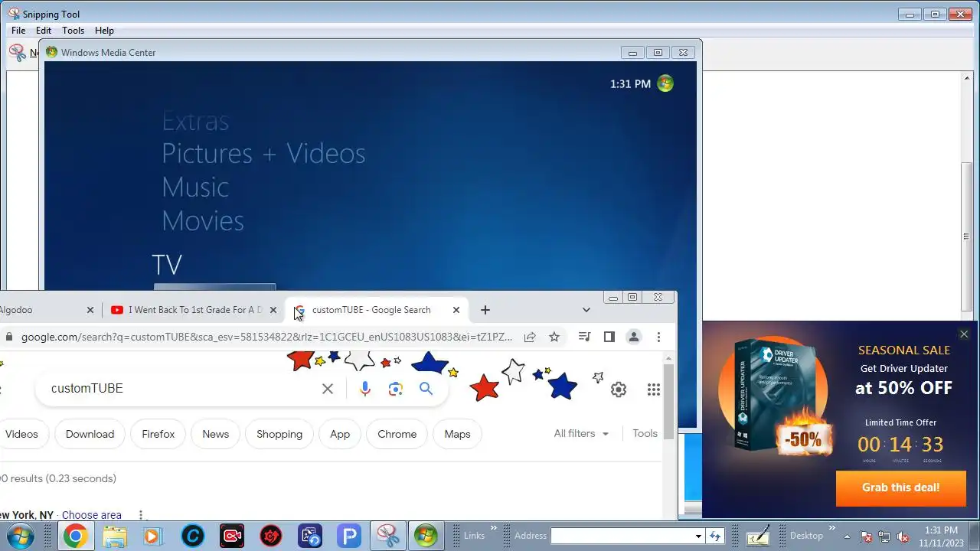This screenshot has width=980, height=551.
Task: Close the Driver Updater ad popup
Action: [964, 334]
